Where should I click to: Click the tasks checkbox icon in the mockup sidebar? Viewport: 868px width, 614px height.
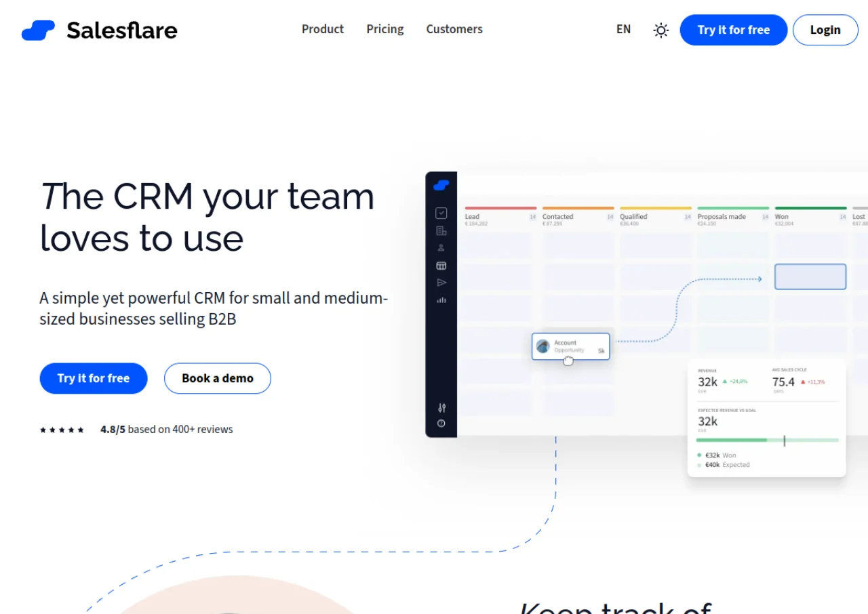[441, 213]
